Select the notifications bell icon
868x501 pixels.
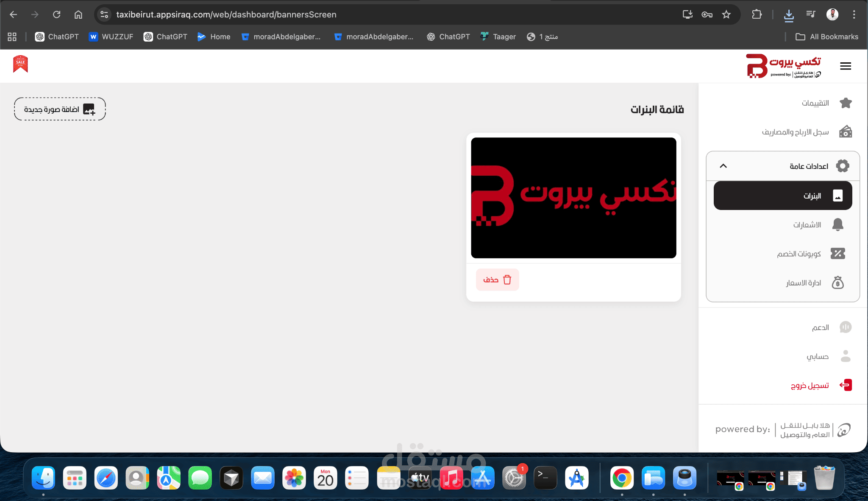coord(837,224)
